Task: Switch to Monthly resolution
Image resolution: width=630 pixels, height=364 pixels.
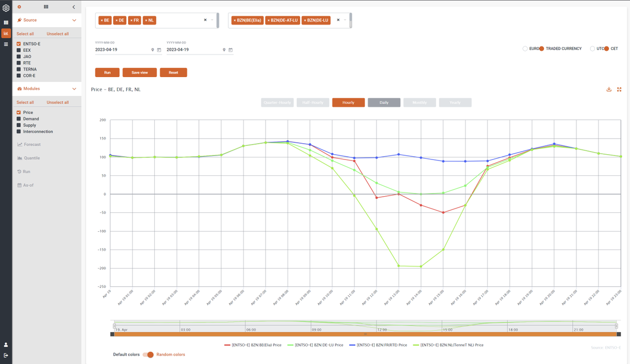Action: pyautogui.click(x=419, y=102)
